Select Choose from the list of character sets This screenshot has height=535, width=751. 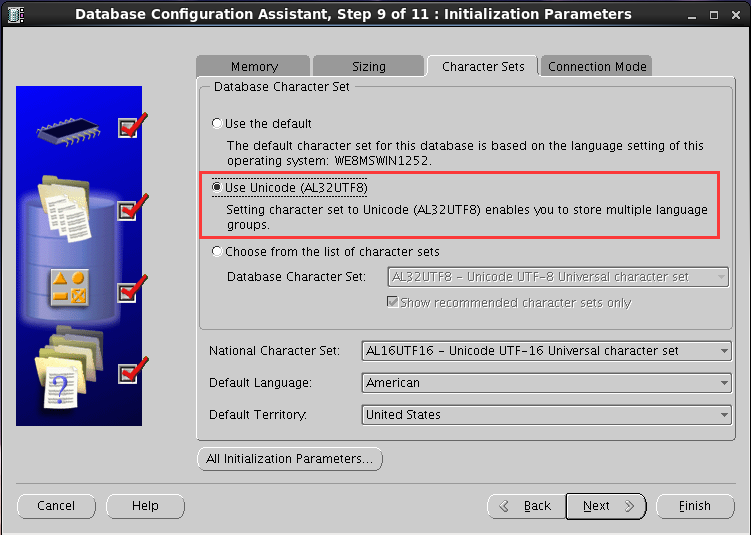coord(217,251)
